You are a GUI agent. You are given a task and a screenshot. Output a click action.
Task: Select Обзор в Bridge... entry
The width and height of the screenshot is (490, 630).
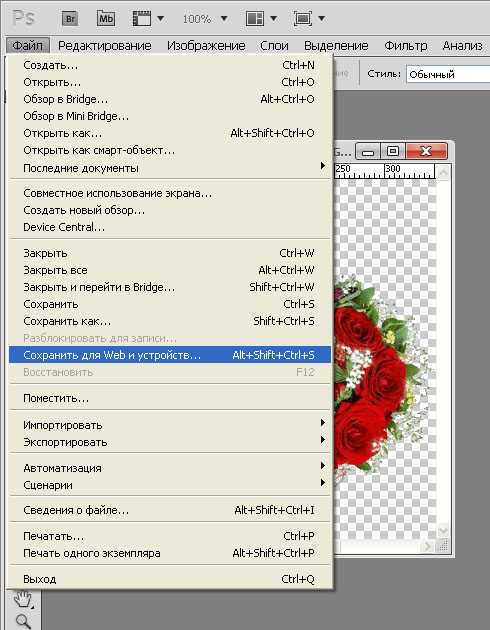pyautogui.click(x=170, y=99)
